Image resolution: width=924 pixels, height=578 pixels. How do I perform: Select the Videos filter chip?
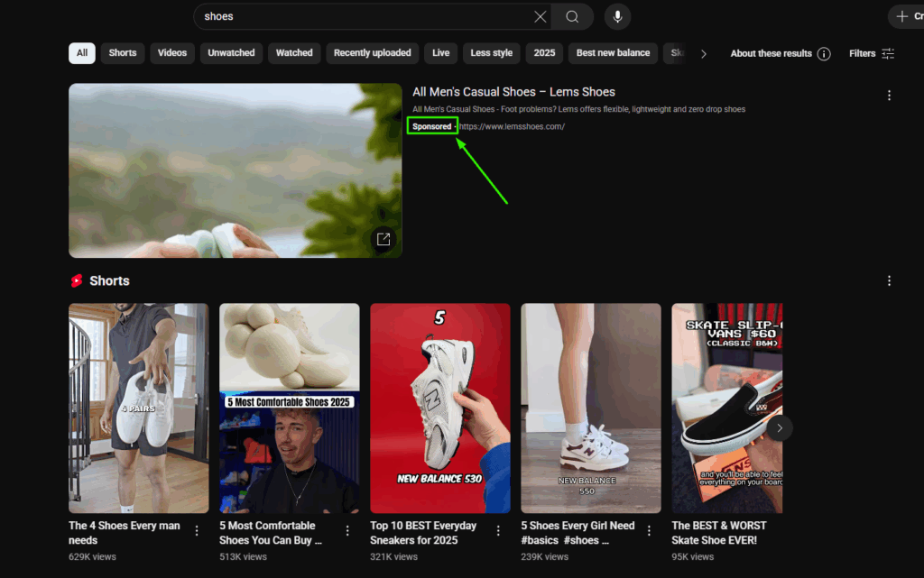[172, 53]
